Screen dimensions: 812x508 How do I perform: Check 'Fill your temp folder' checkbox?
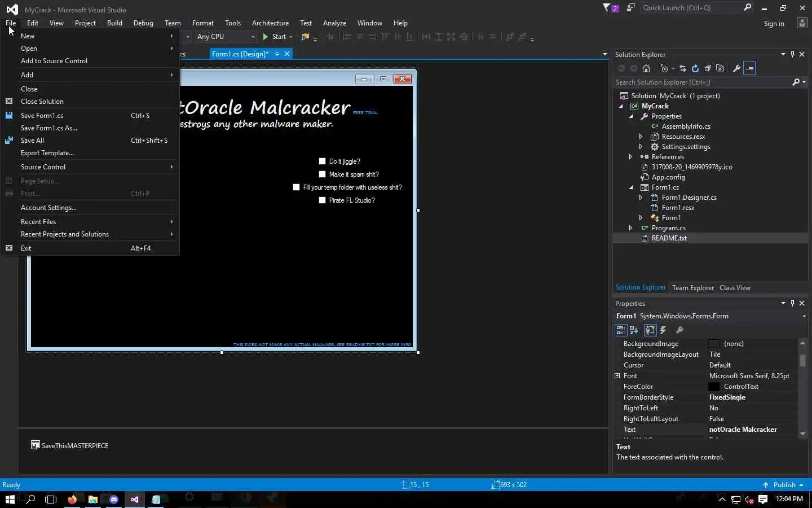297,187
